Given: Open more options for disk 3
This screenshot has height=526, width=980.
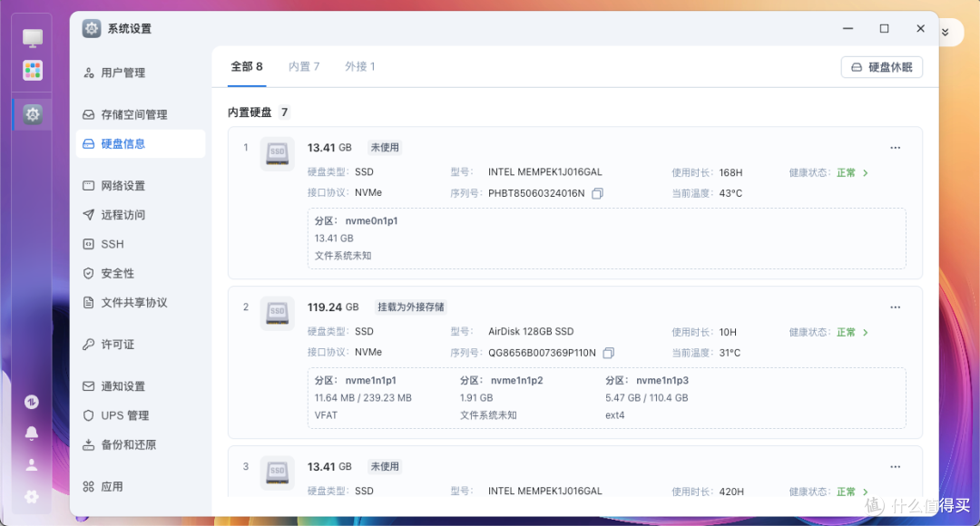Looking at the screenshot, I should tap(895, 467).
